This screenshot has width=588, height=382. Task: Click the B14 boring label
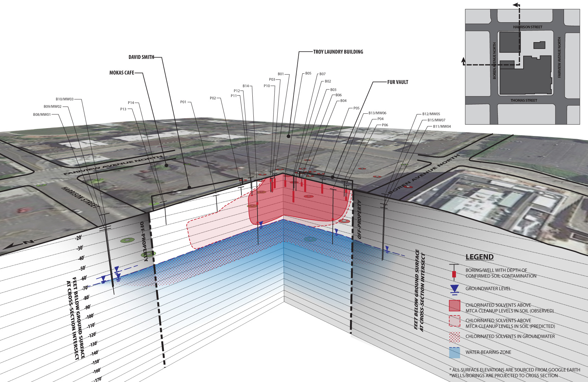[x=246, y=86]
